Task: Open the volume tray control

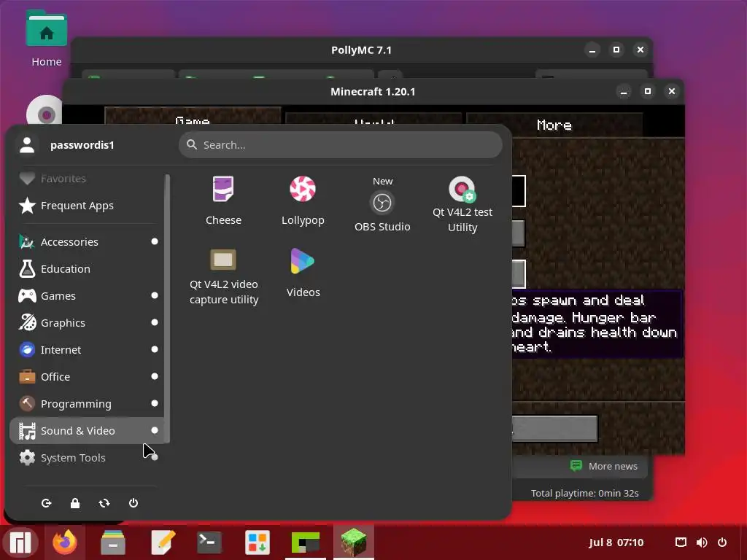Action: pos(701,542)
